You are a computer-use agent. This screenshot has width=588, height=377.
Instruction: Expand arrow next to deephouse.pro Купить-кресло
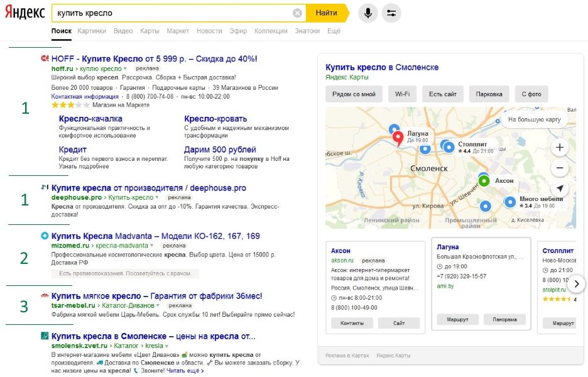point(157,197)
